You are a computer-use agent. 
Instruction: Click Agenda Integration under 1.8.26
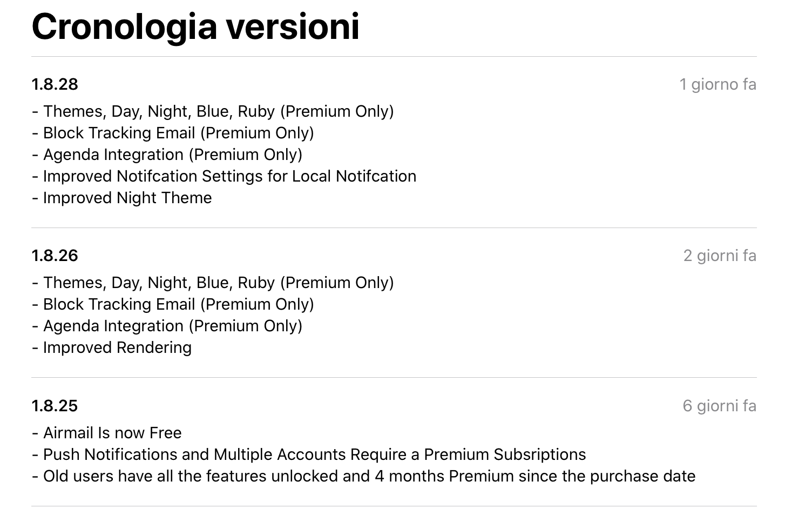click(x=167, y=326)
